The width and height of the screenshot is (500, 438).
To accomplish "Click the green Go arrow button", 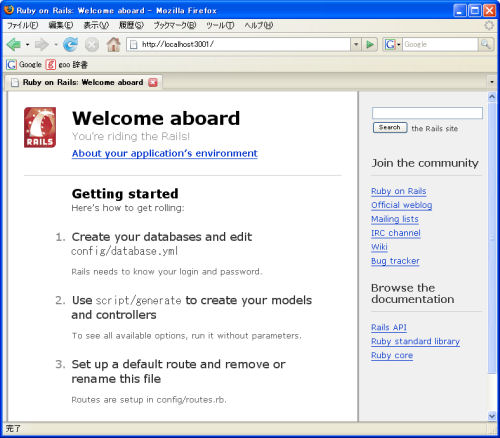I will pos(370,44).
